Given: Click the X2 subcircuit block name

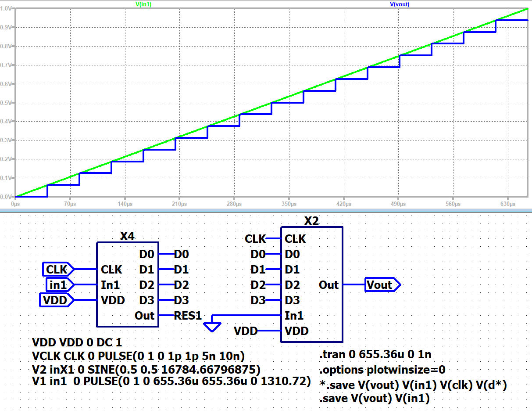Looking at the screenshot, I should 311,221.
